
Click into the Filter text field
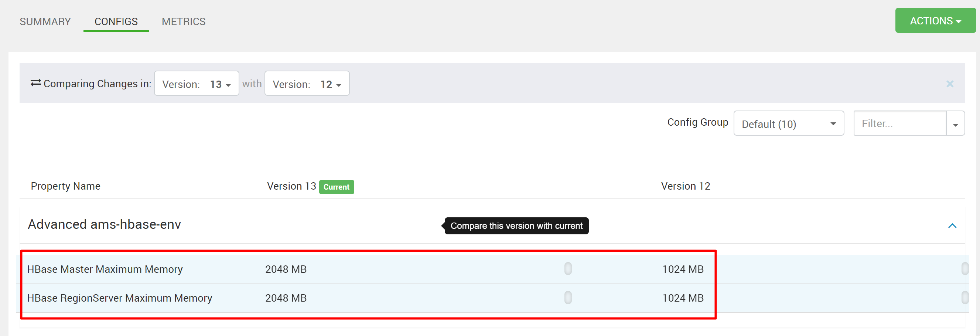click(899, 124)
